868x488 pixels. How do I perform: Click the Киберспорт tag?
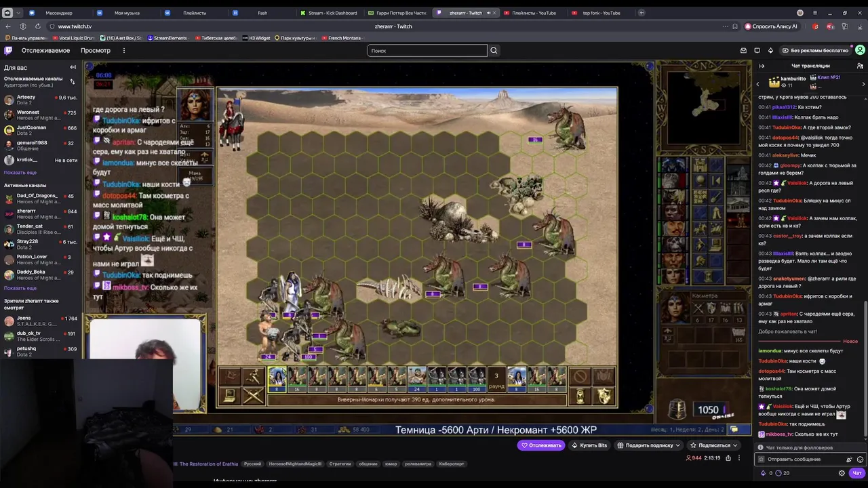452,464
